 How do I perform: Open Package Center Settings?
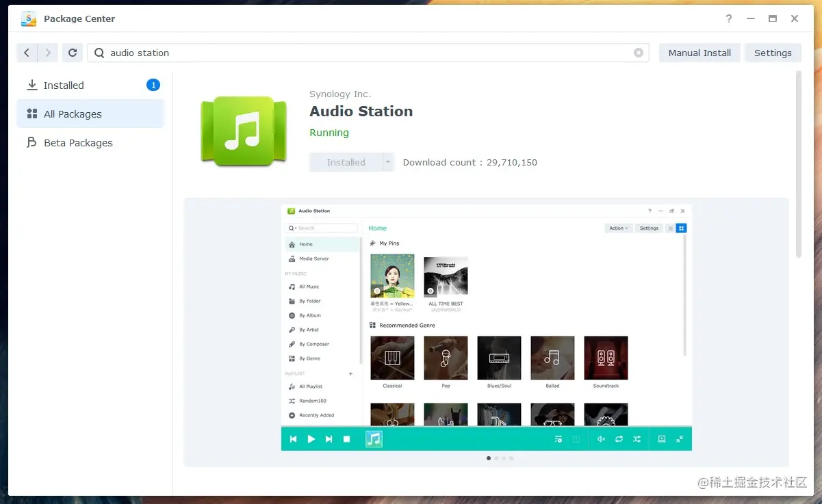click(x=773, y=53)
